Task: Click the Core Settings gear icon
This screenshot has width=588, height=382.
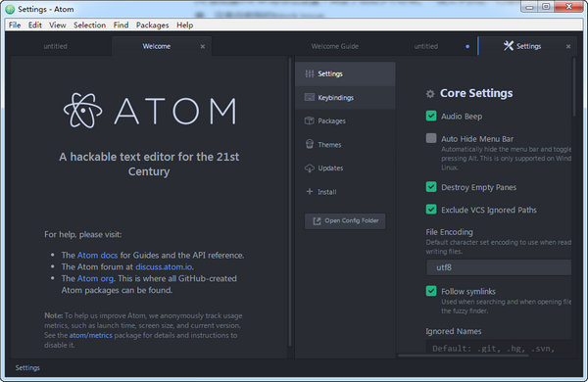Action: [430, 94]
